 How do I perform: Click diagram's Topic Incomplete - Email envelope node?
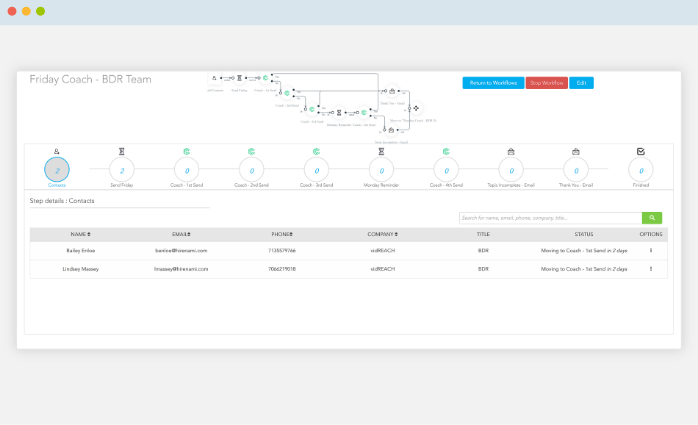[x=391, y=130]
